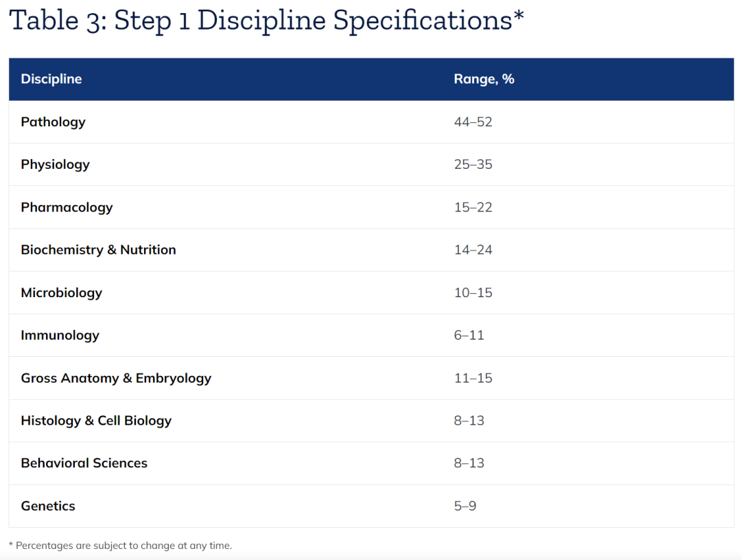Image resolution: width=741 pixels, height=560 pixels.
Task: Click the Range, % column header
Action: 484,79
